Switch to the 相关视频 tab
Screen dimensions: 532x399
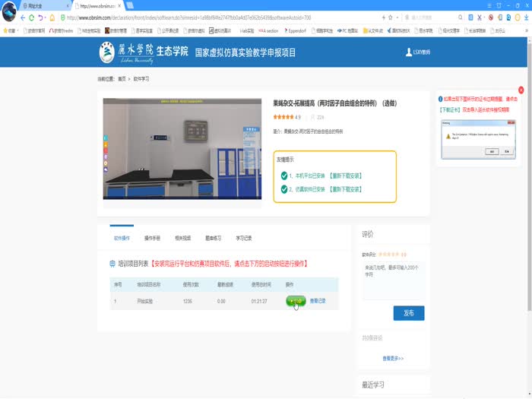click(x=183, y=238)
